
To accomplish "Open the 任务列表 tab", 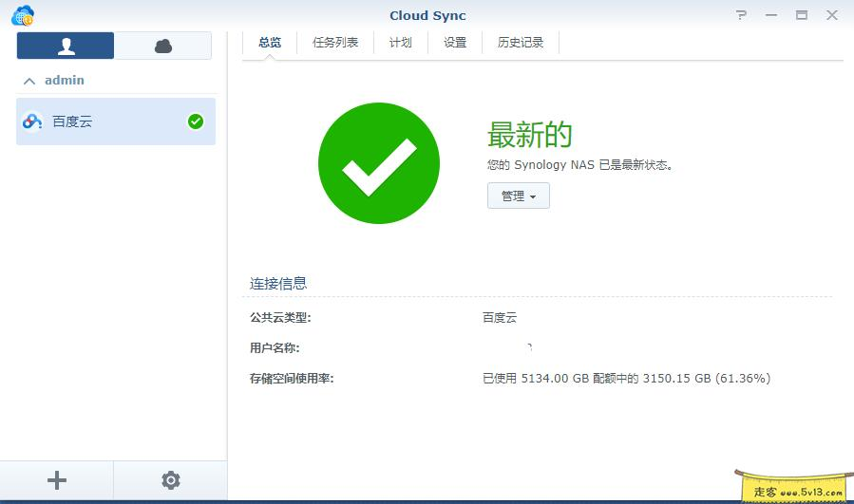I will click(x=335, y=43).
